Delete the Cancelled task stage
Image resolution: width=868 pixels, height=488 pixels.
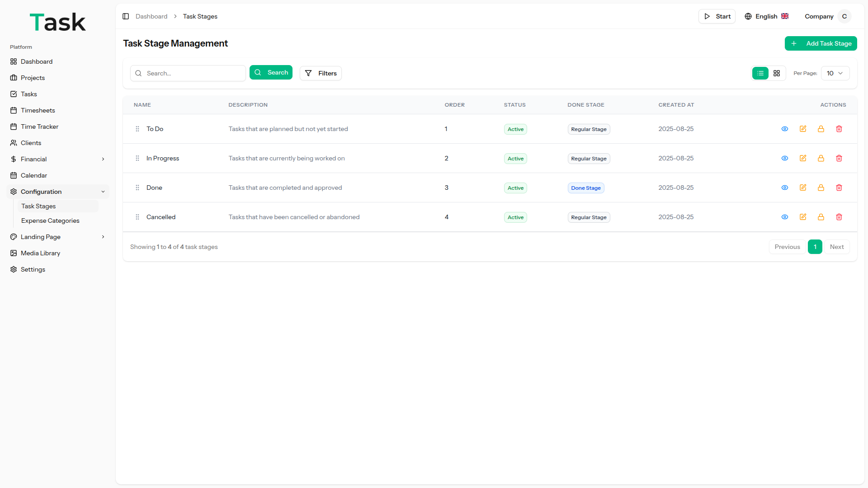pos(839,217)
